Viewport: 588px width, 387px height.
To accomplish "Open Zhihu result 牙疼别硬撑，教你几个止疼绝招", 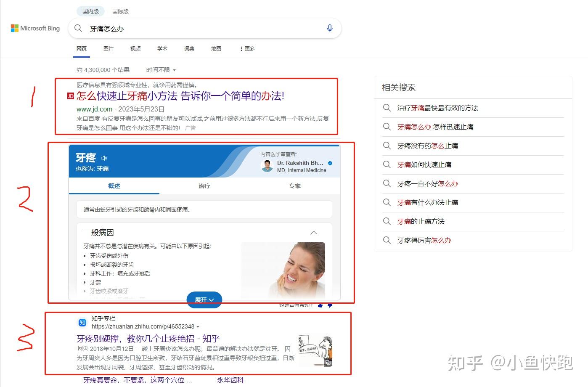I will point(148,338).
